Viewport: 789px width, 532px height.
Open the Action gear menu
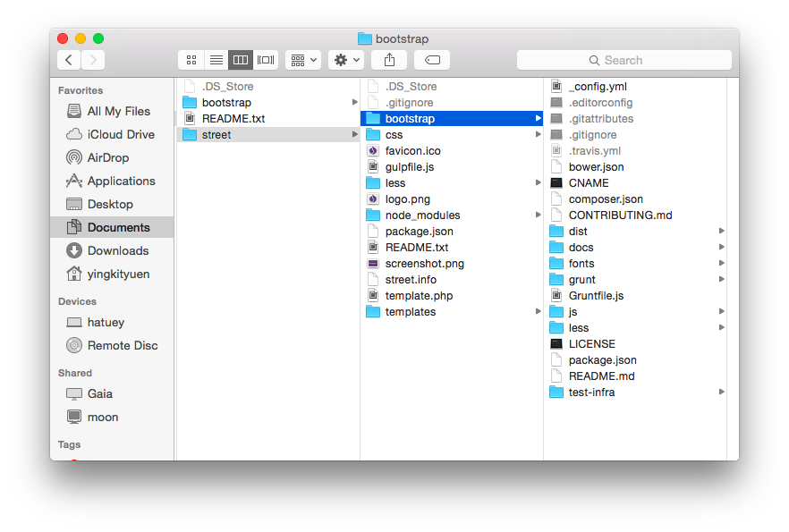(346, 60)
